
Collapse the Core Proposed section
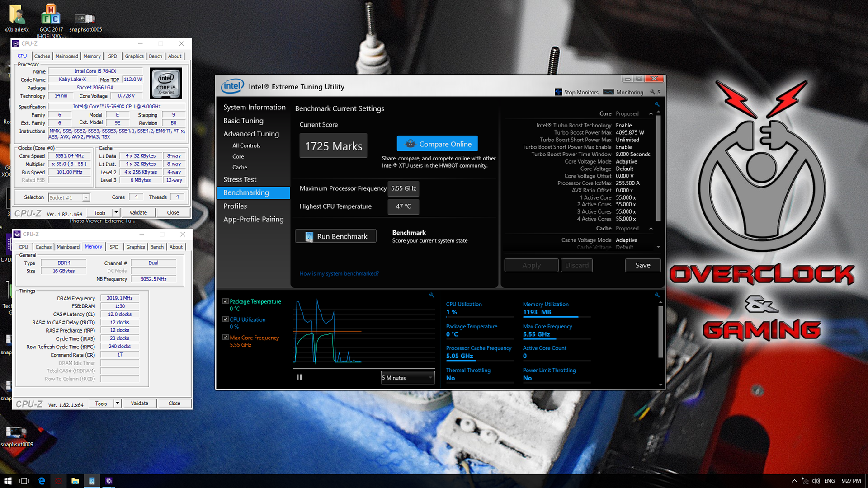coord(651,113)
